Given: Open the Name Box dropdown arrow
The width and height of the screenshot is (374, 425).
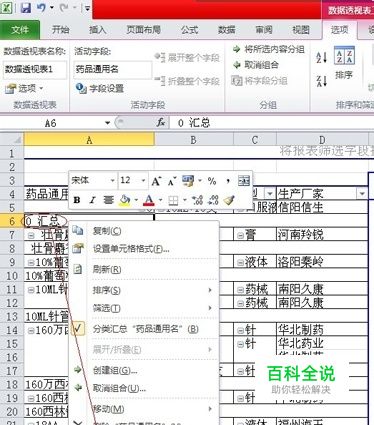Looking at the screenshot, I should (107, 123).
